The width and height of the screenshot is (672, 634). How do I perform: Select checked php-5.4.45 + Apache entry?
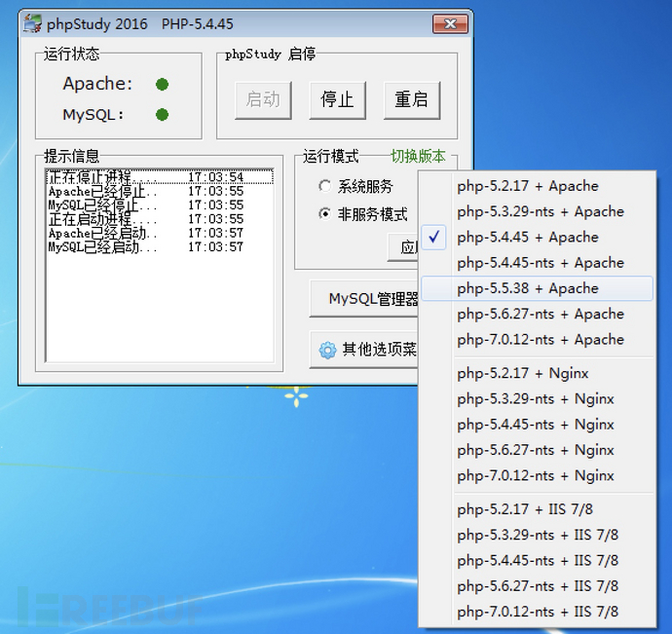click(537, 237)
